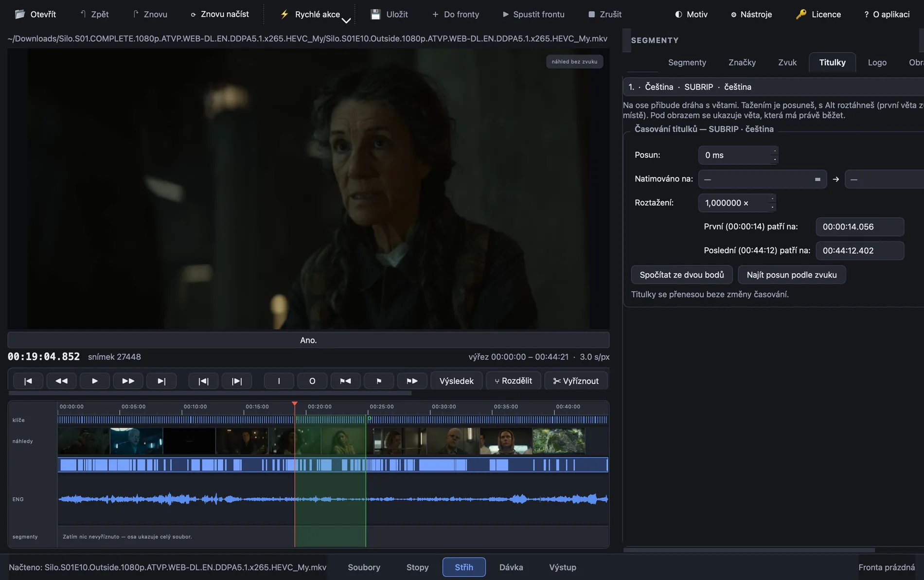This screenshot has width=924, height=580.
Task: Add job with Do fronty
Action: tap(456, 14)
